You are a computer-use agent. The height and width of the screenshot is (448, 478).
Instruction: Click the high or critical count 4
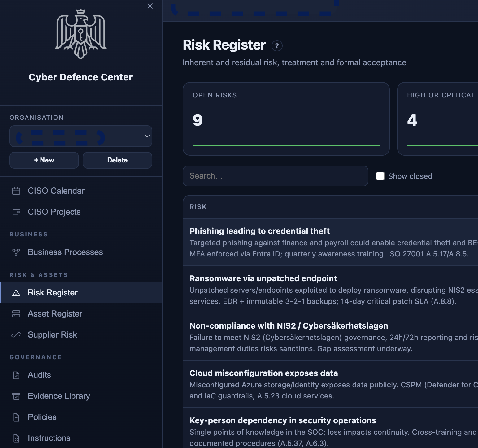[412, 120]
